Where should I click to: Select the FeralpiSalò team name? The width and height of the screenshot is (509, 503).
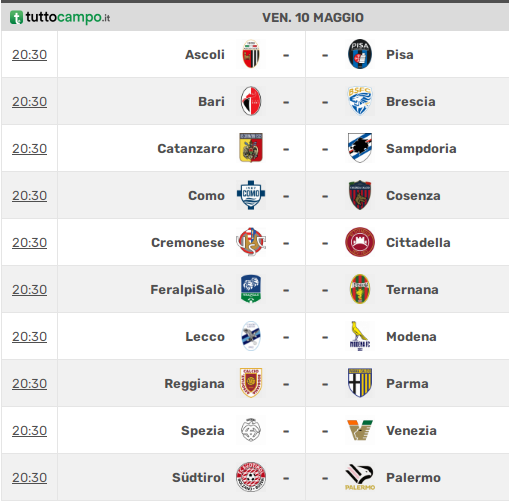(188, 290)
